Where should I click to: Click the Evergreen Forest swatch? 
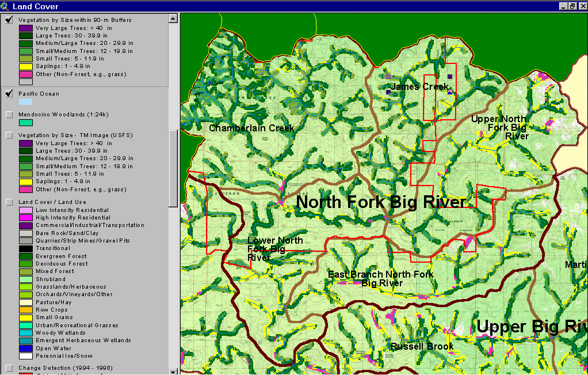[26, 256]
